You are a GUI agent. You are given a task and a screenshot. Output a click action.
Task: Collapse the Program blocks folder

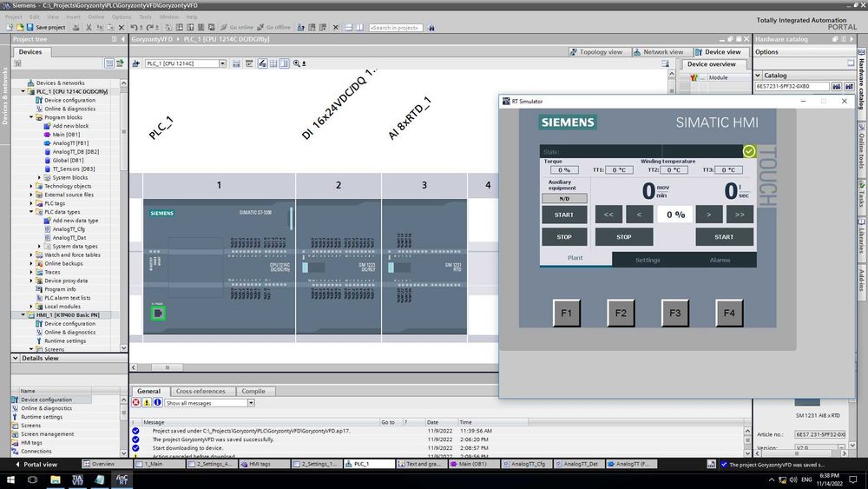(x=31, y=117)
